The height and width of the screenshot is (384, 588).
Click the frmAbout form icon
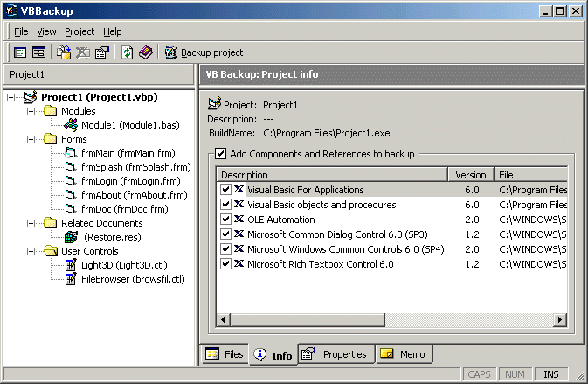pos(71,195)
